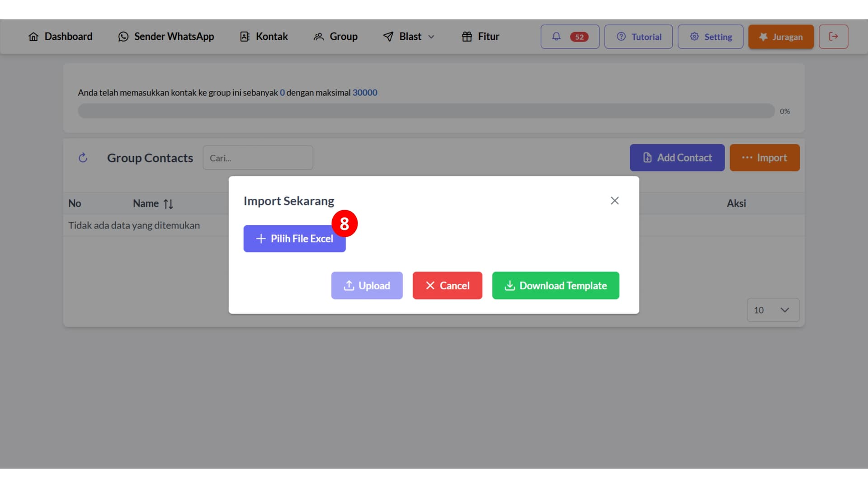
Task: Click the Dashboard home icon
Action: click(33, 36)
